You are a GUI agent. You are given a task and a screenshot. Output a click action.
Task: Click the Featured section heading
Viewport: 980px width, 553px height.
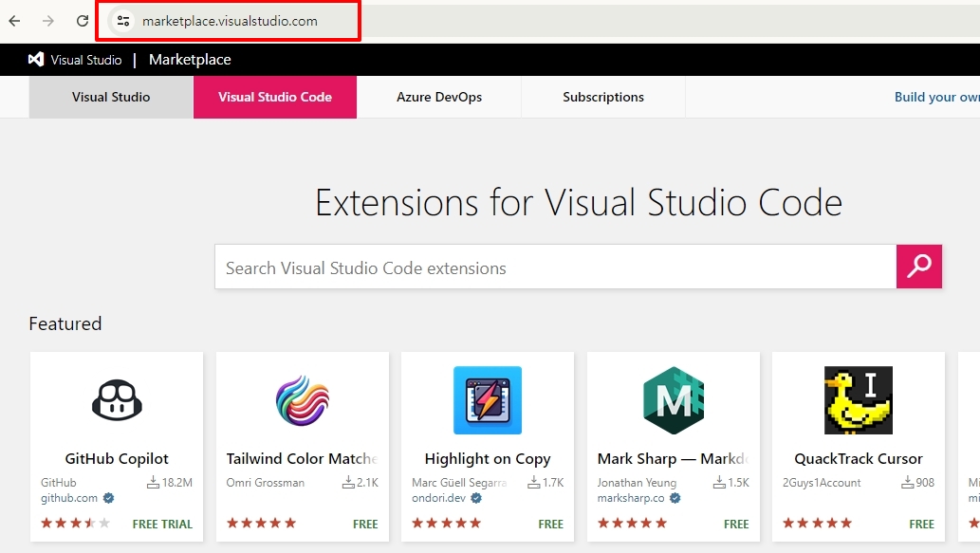click(65, 323)
